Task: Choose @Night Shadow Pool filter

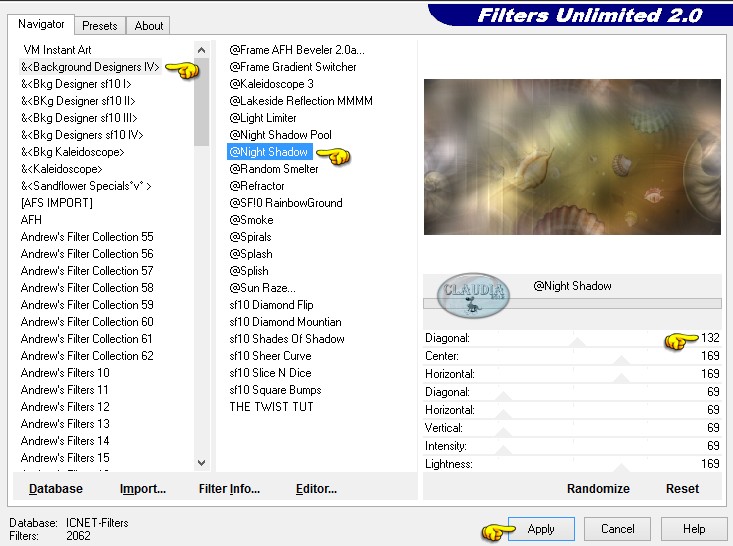Action: click(x=280, y=135)
